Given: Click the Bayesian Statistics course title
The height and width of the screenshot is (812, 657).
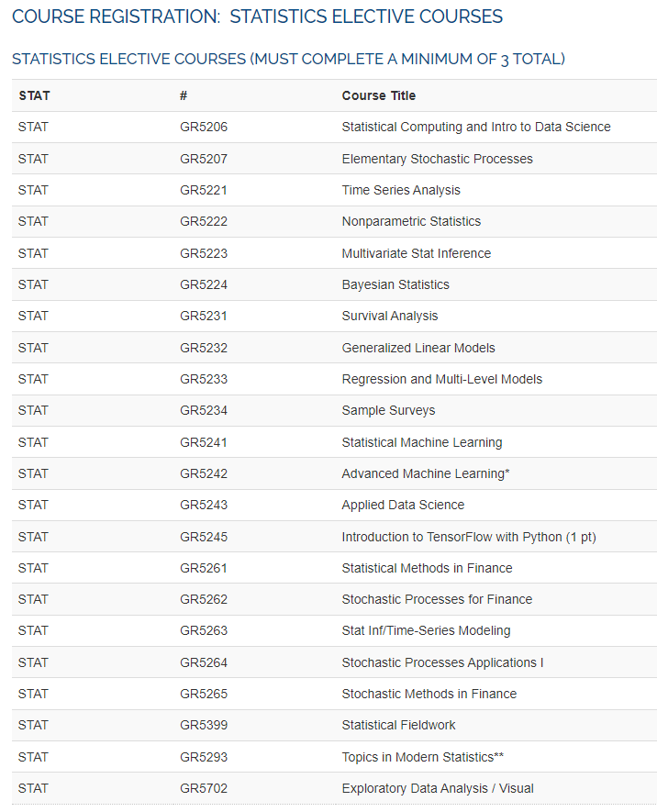Looking at the screenshot, I should [395, 284].
